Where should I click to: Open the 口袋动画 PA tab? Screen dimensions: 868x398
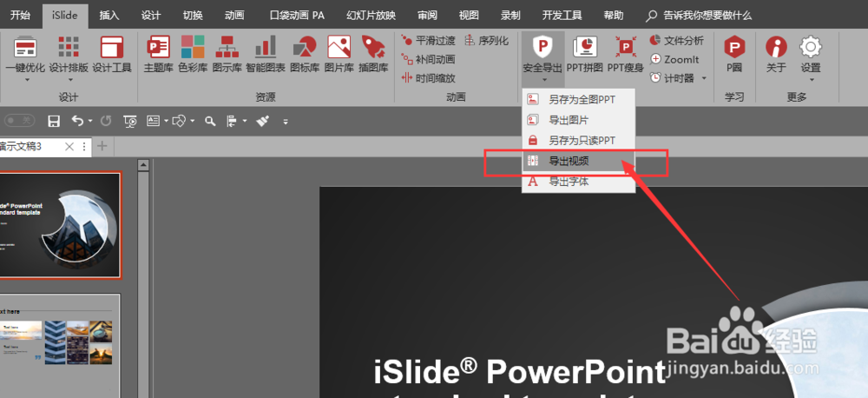(297, 15)
